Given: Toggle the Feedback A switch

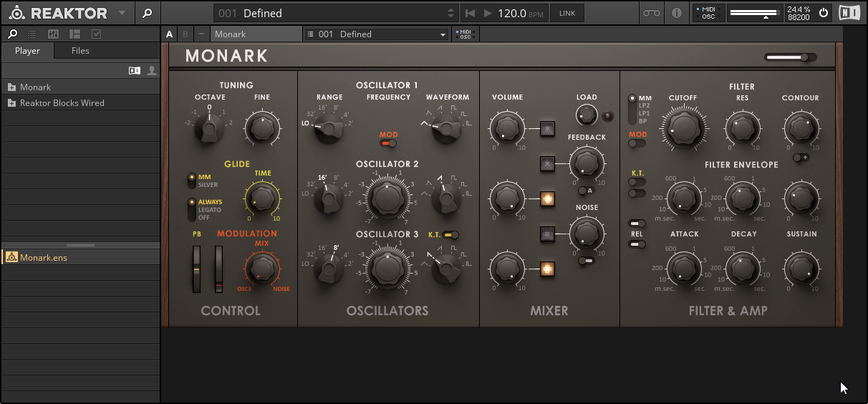Looking at the screenshot, I should (x=586, y=191).
